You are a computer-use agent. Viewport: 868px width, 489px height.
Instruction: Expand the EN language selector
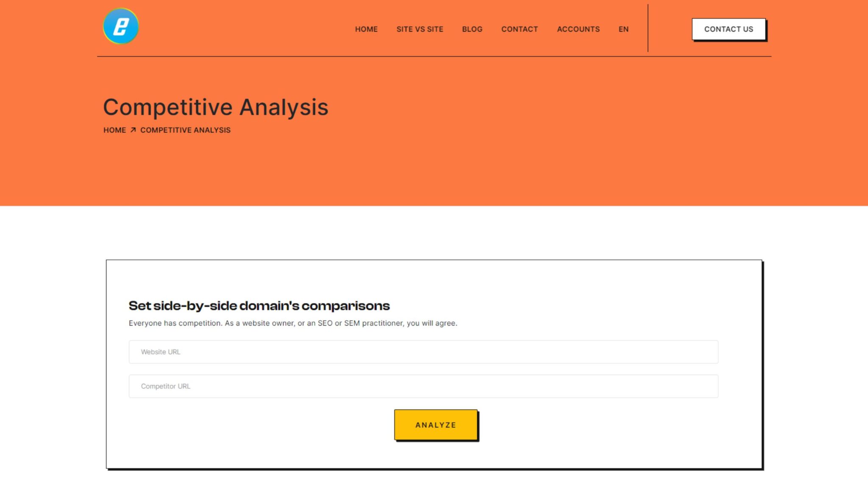623,29
